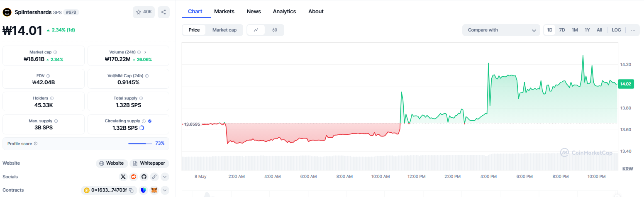Click the FDV info icon
The image size is (644, 197).
(x=48, y=76)
